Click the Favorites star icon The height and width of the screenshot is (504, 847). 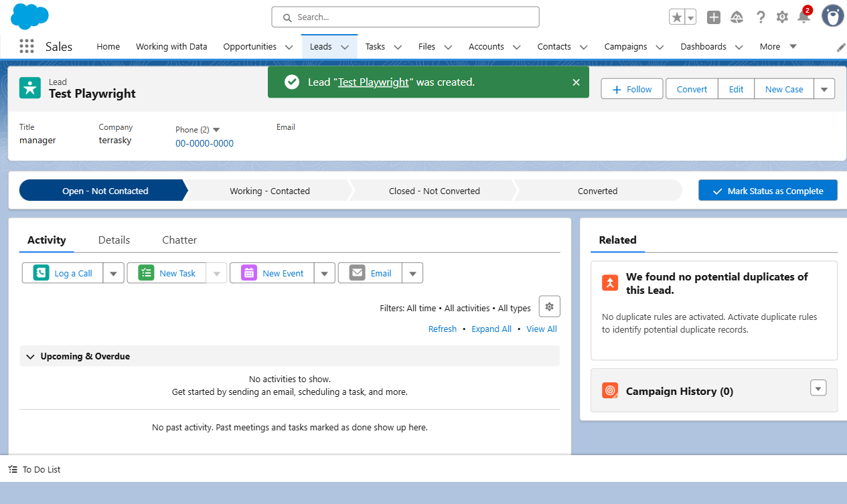pyautogui.click(x=677, y=17)
